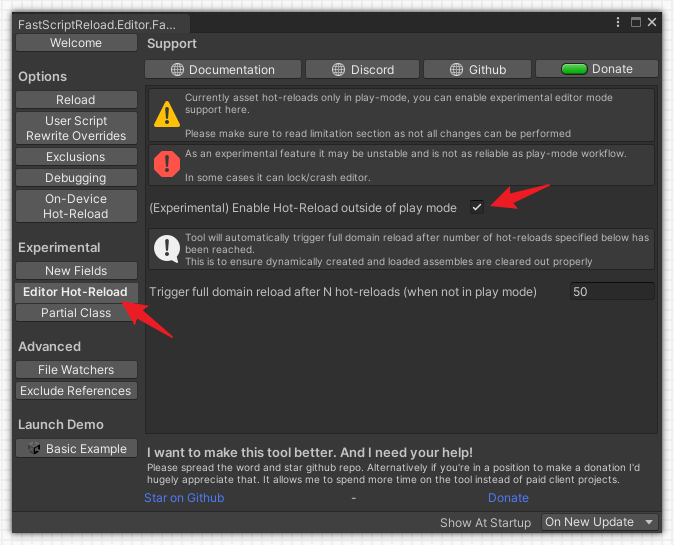Click the globe icon on Github button
674x545 pixels.
coord(456,69)
